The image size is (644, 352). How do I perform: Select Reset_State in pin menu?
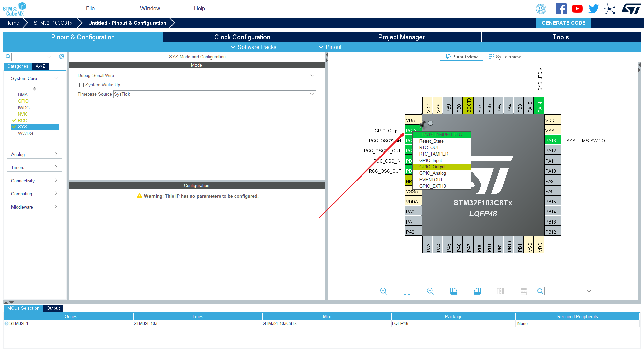442,141
